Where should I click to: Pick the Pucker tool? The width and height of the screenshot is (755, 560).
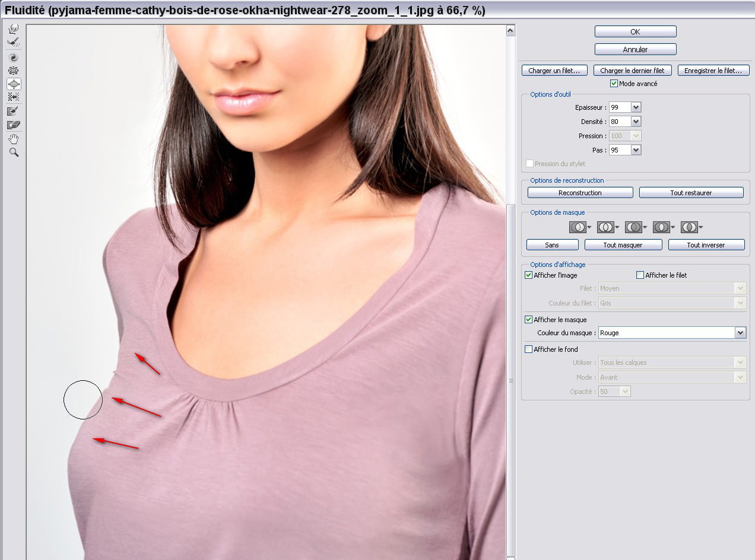[x=14, y=71]
